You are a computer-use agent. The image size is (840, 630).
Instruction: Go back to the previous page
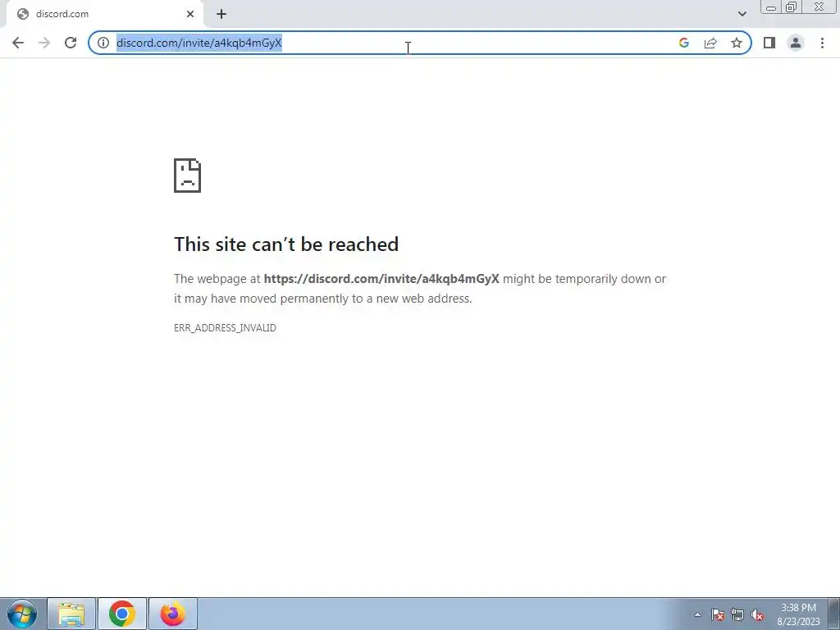coord(18,43)
